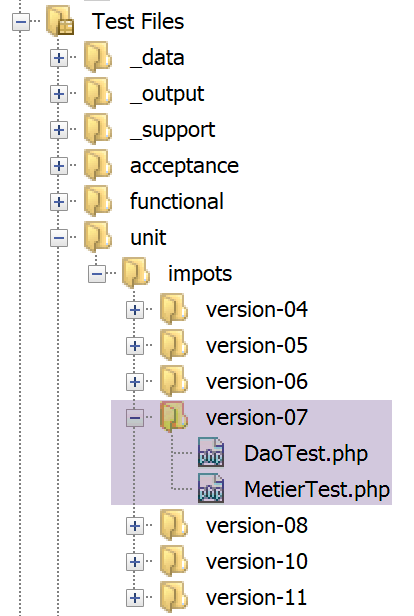Expand the _output folder
414x616 pixels.
click(x=59, y=94)
